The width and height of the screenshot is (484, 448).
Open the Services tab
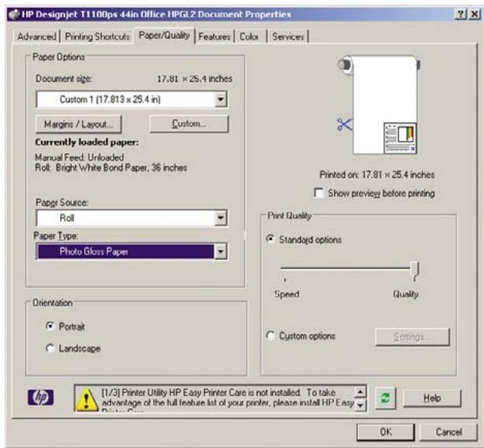tap(288, 36)
